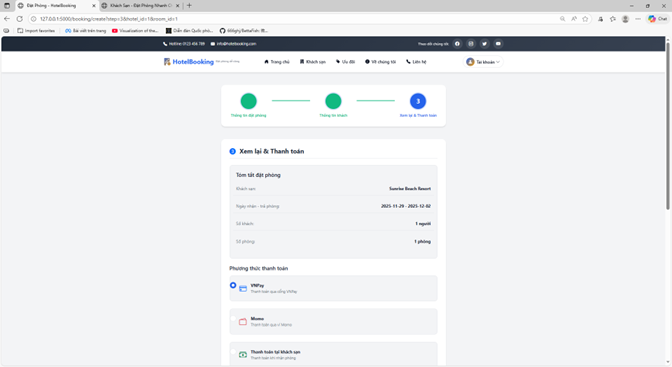Click the Momo wallet icon
This screenshot has height=367, width=672.
243,322
